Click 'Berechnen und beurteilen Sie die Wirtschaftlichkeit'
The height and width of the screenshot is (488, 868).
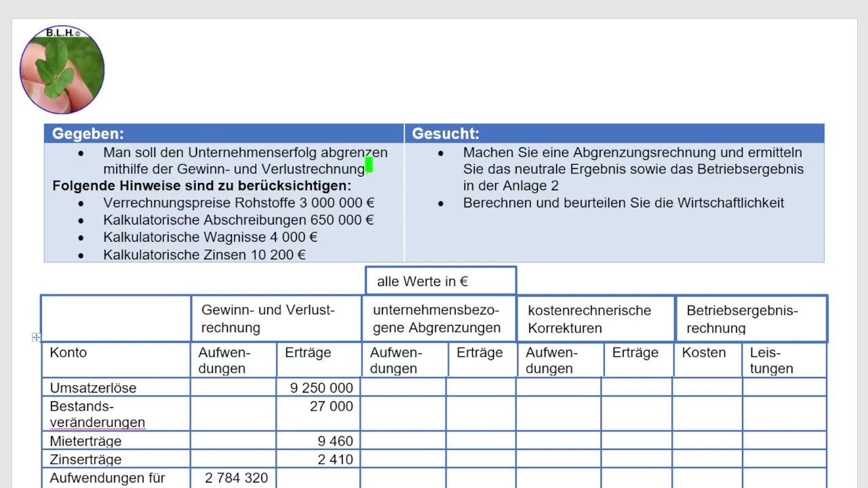coord(623,203)
